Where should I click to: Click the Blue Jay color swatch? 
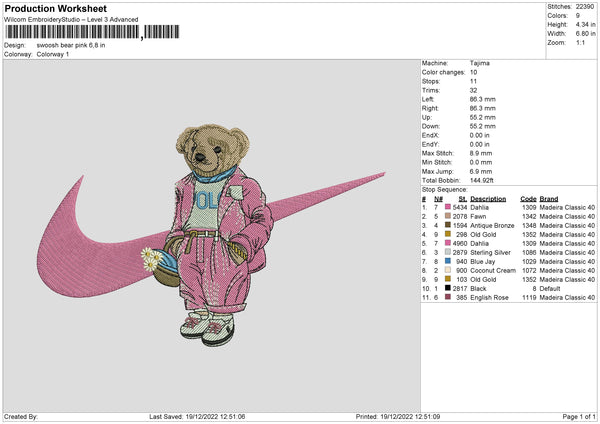448,261
